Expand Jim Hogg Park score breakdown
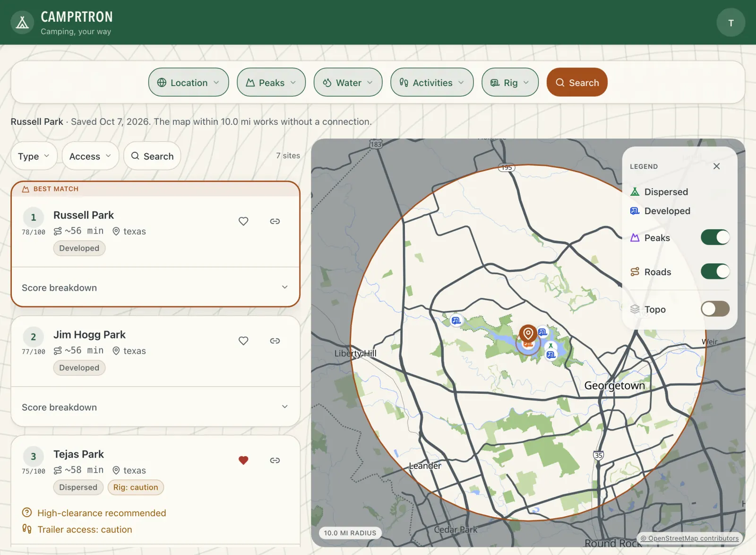 coord(155,407)
